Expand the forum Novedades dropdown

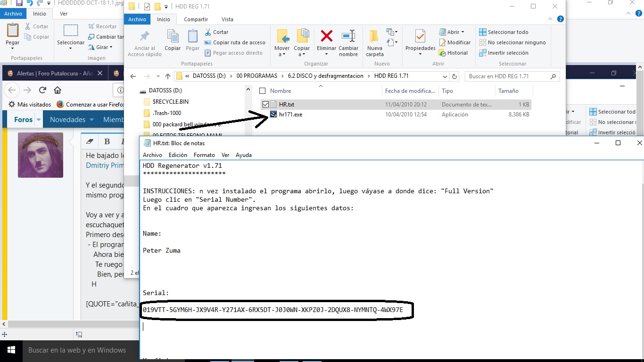pyautogui.click(x=91, y=120)
